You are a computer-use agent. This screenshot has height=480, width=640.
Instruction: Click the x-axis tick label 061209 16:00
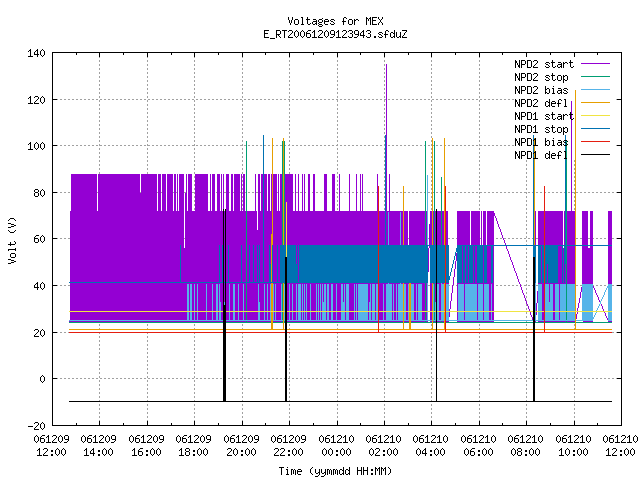tap(146, 446)
